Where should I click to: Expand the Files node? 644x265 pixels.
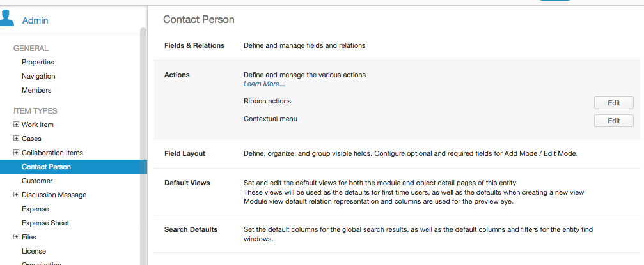pyautogui.click(x=17, y=237)
